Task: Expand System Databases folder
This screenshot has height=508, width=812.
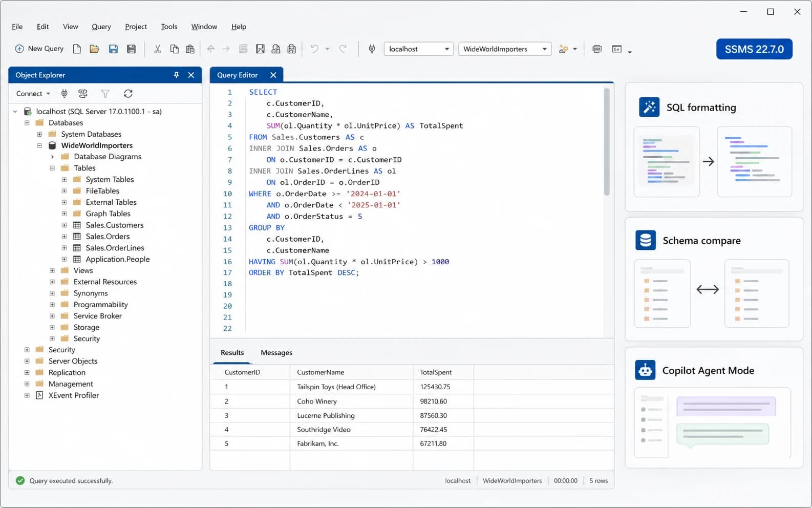Action: tap(39, 134)
